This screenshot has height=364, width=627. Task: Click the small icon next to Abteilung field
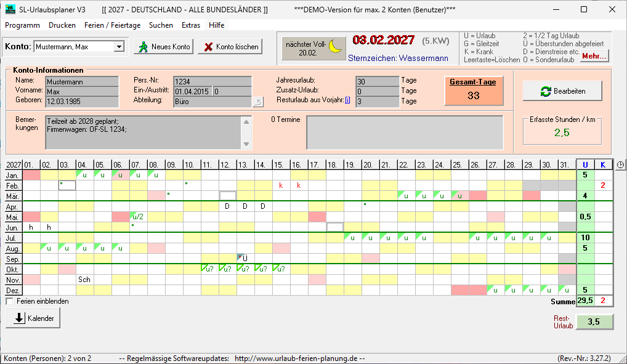(x=258, y=102)
